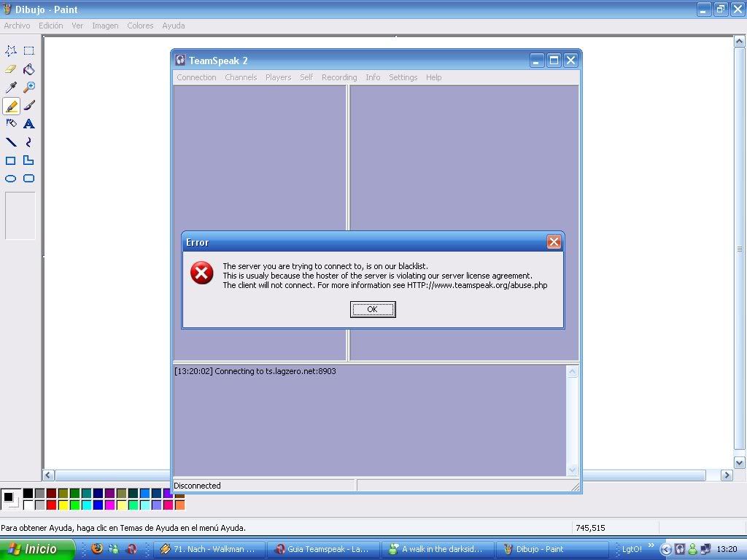Select the Pick Color eyedropper tool
This screenshot has width=747, height=560.
coord(11,87)
